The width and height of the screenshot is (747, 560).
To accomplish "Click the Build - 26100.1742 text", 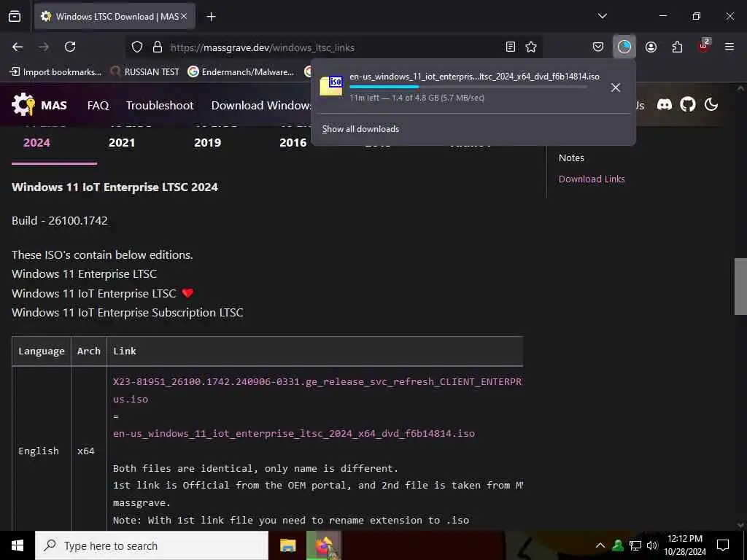I will 60,220.
